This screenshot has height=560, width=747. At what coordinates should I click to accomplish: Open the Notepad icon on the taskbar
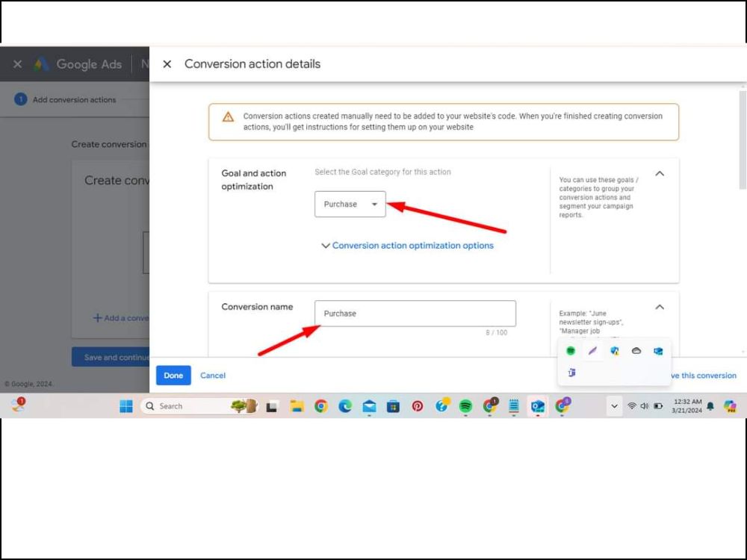click(x=514, y=406)
